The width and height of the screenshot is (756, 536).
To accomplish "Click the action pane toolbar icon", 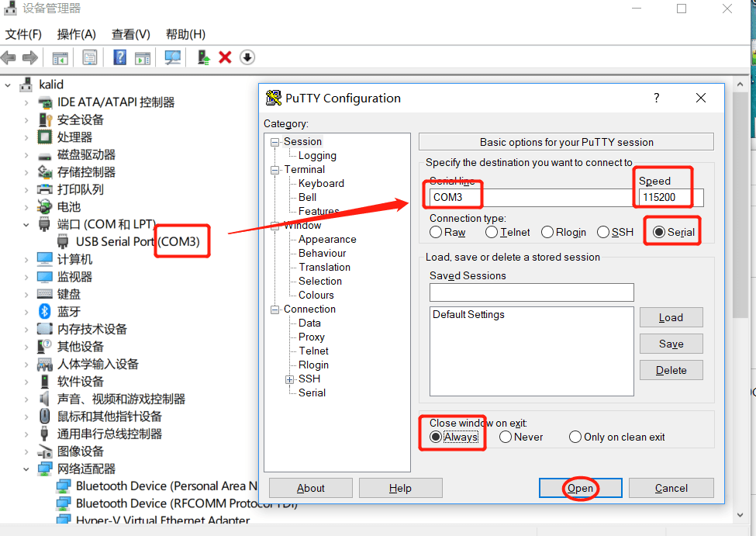I will (143, 58).
